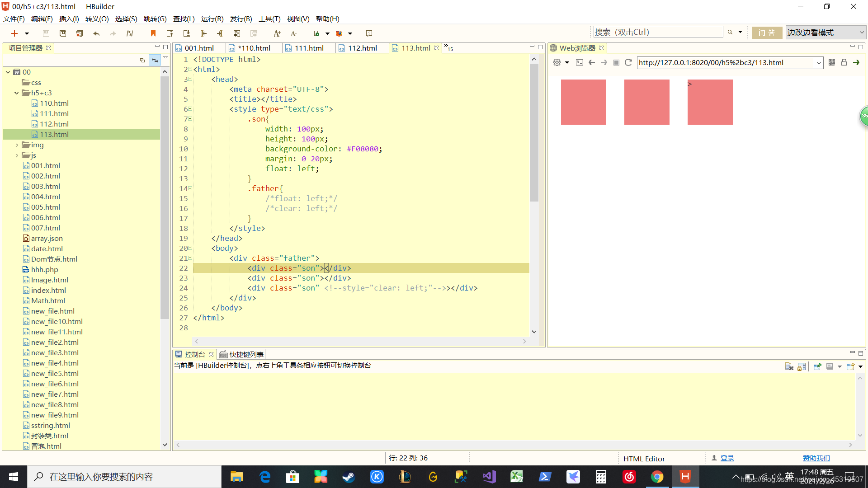The width and height of the screenshot is (868, 488).
Task: Increase editor font size with A+ icon
Action: [x=277, y=33]
